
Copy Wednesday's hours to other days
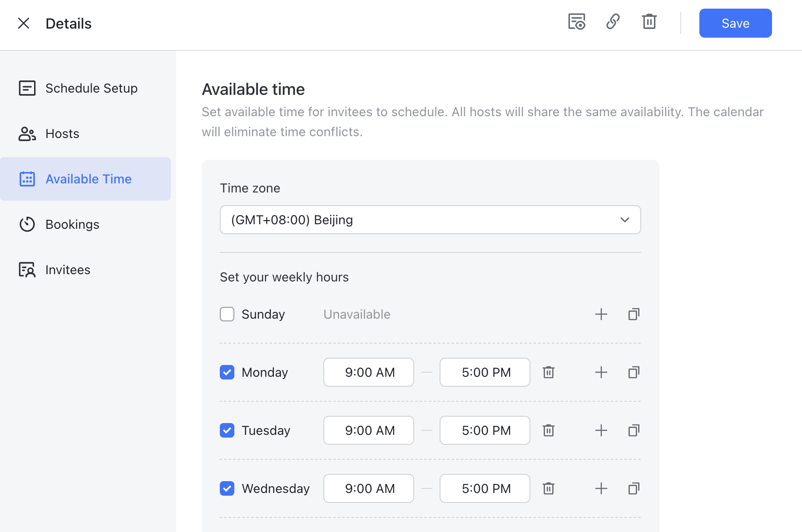click(x=634, y=488)
